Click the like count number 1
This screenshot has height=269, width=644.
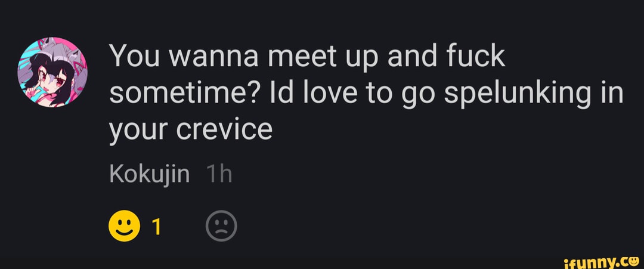click(x=158, y=227)
